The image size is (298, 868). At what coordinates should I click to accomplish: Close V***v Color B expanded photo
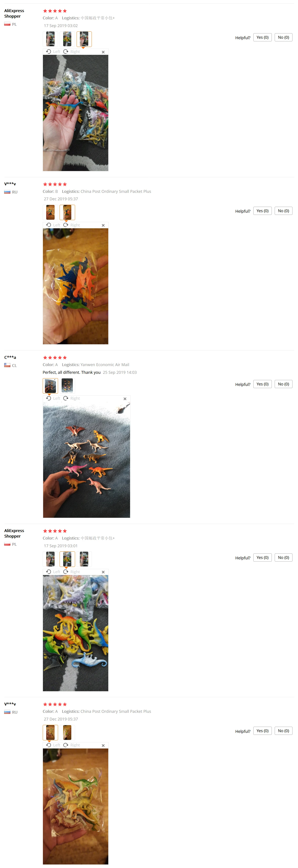tap(103, 225)
